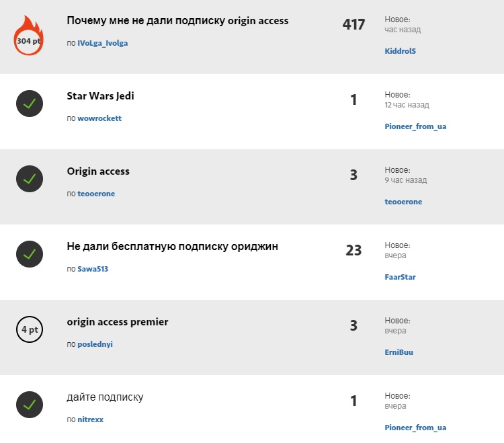This screenshot has height=443, width=504.
Task: Go to latest poster ErniBuu
Action: (x=399, y=352)
